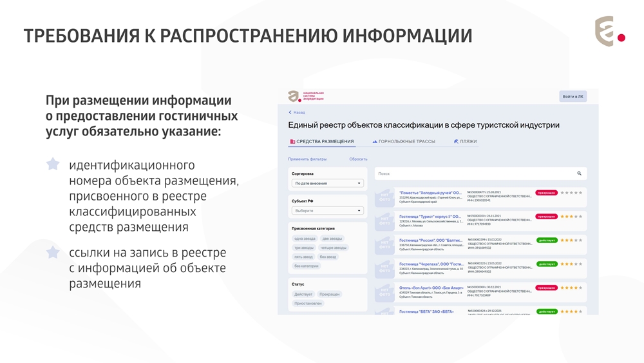Click the beach umbrella icon
Image resolution: width=644 pixels, height=363 pixels.
(x=456, y=141)
